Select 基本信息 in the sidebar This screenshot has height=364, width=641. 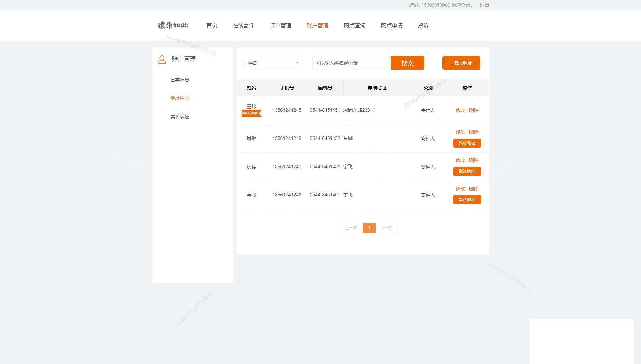(180, 80)
